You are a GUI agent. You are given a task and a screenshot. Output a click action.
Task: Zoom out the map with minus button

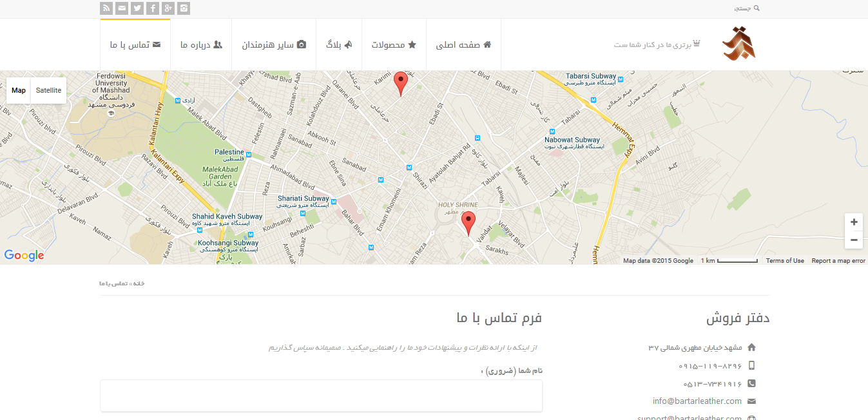point(854,240)
